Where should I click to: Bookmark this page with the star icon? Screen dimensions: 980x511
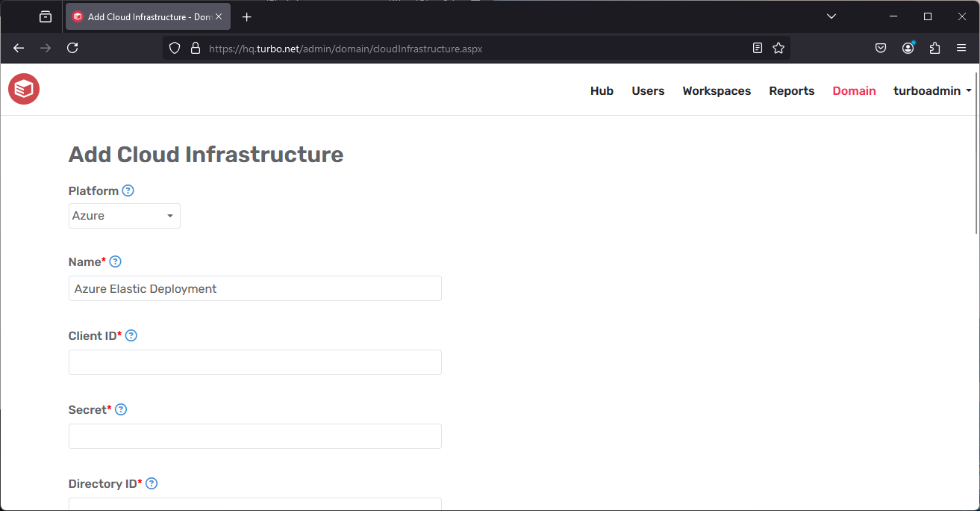[x=778, y=48]
